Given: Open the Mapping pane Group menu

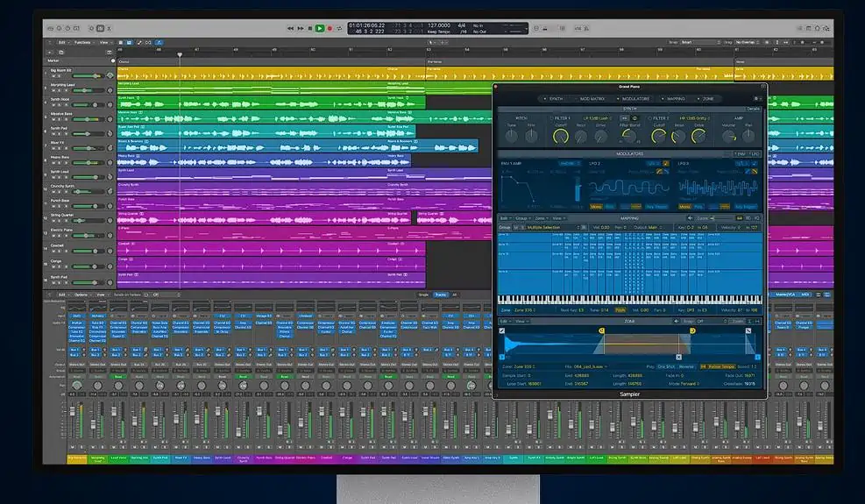Looking at the screenshot, I should point(521,218).
